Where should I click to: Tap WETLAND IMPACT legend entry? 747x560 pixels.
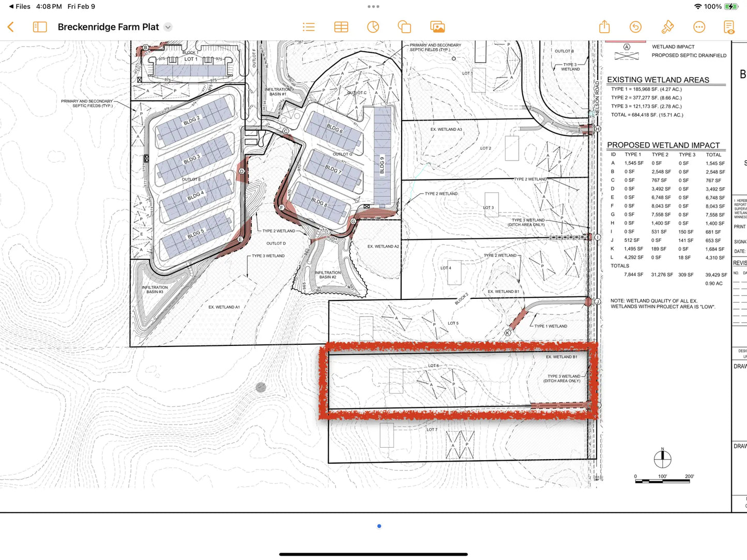pos(673,47)
